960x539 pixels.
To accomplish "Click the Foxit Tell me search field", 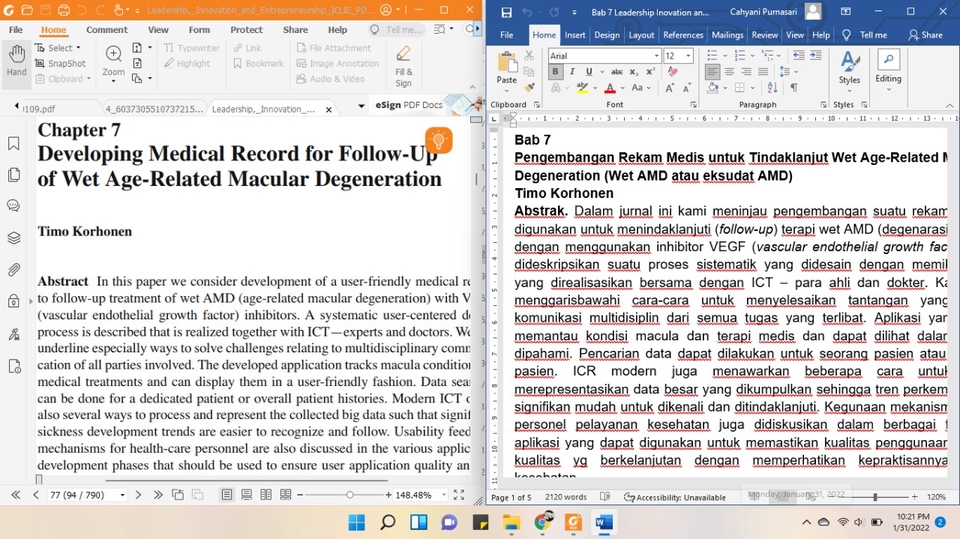I will (x=396, y=29).
